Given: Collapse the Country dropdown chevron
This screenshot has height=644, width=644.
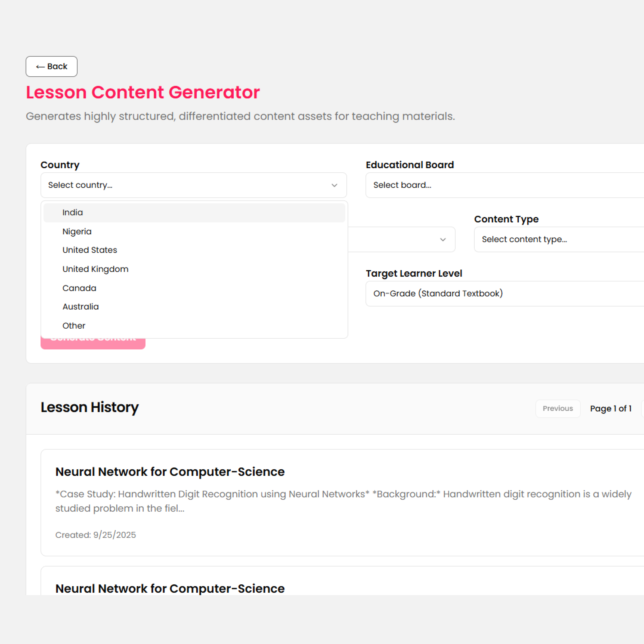Looking at the screenshot, I should [334, 185].
